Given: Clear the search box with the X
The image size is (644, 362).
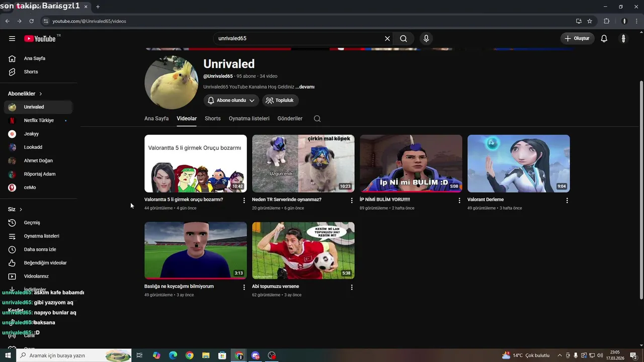Looking at the screenshot, I should [x=387, y=39].
